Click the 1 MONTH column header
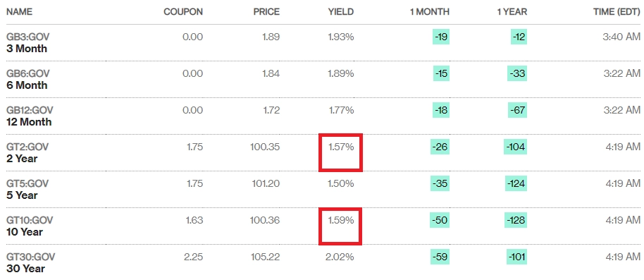Viewport: 644px width, 280px height. pyautogui.click(x=430, y=12)
